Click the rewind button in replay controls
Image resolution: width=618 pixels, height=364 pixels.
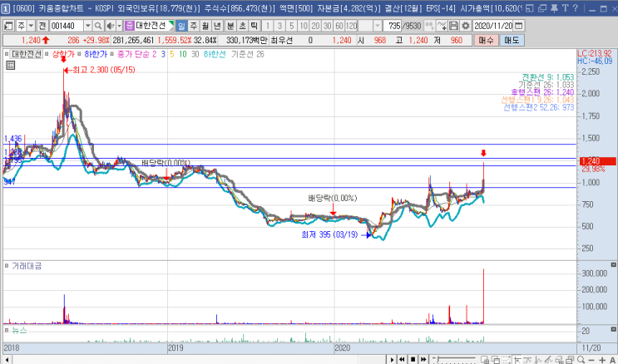tap(402, 359)
